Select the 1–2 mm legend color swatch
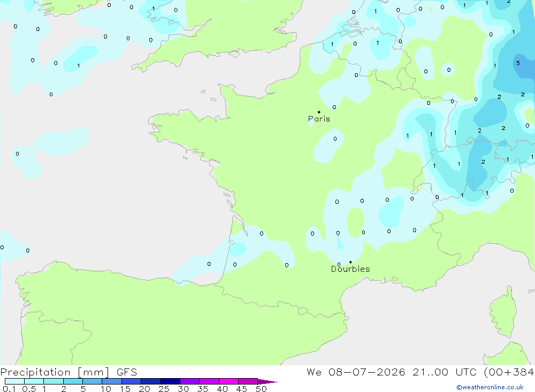 click(53, 381)
